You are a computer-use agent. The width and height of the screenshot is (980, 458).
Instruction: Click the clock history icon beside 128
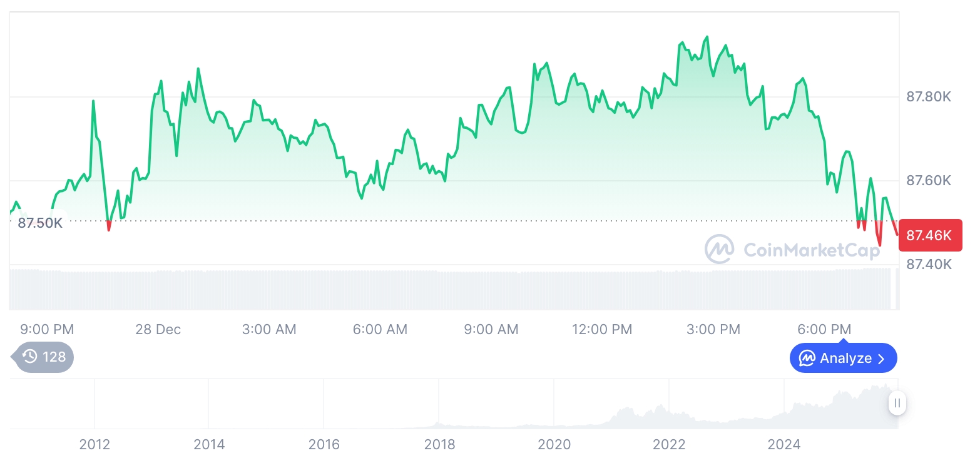[30, 357]
